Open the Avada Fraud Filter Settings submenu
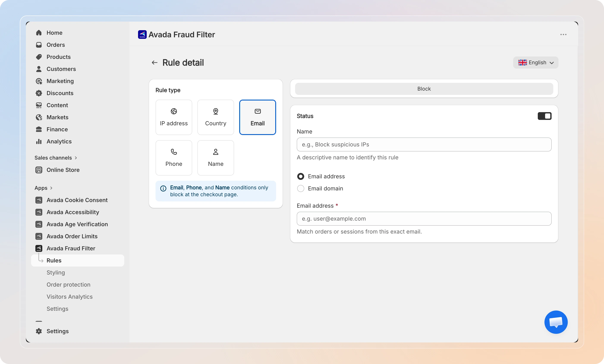 coord(57,309)
